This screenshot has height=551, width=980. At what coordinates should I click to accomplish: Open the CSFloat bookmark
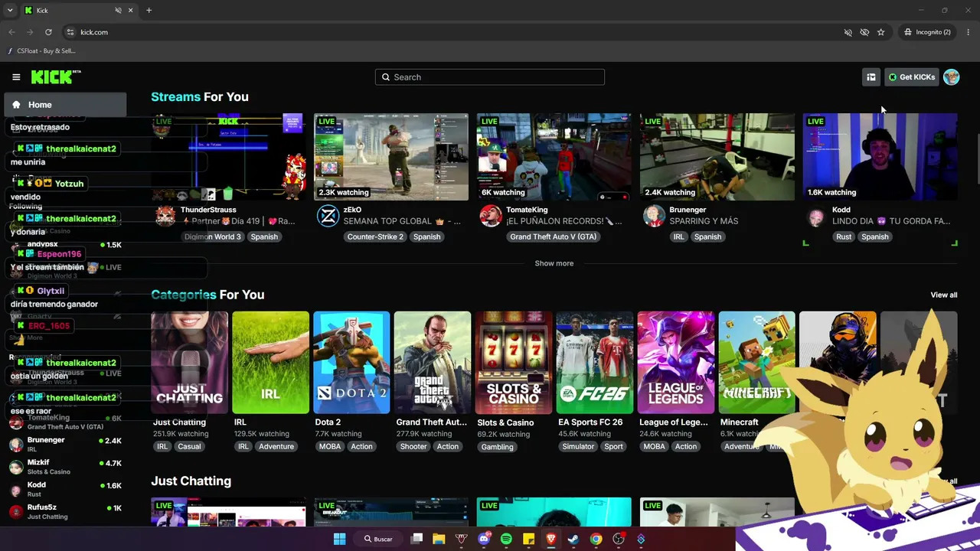tap(41, 51)
